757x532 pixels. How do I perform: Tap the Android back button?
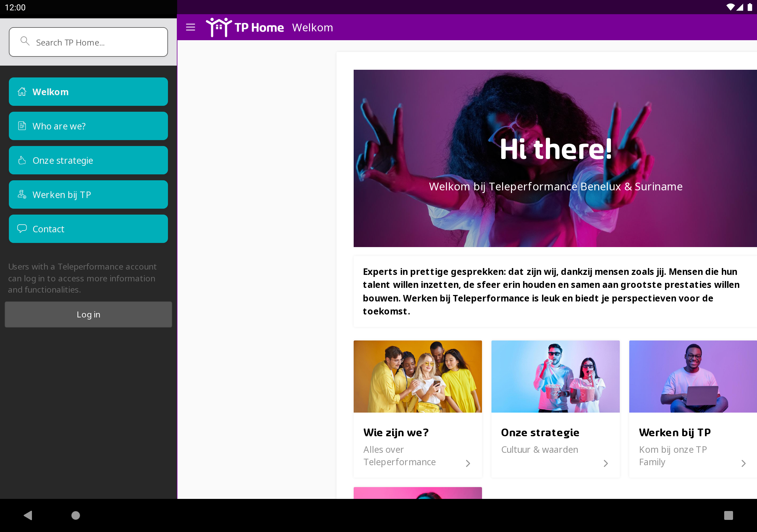pos(28,515)
